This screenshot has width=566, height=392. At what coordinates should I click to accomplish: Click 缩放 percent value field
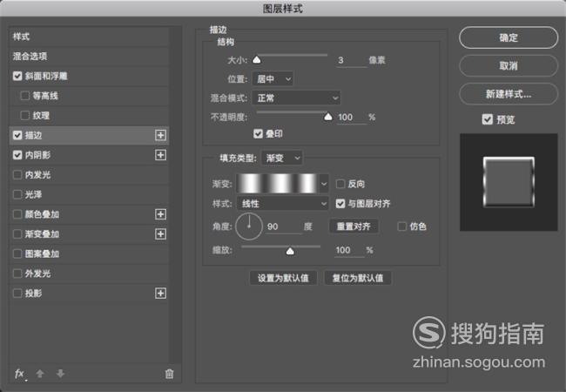click(x=349, y=250)
